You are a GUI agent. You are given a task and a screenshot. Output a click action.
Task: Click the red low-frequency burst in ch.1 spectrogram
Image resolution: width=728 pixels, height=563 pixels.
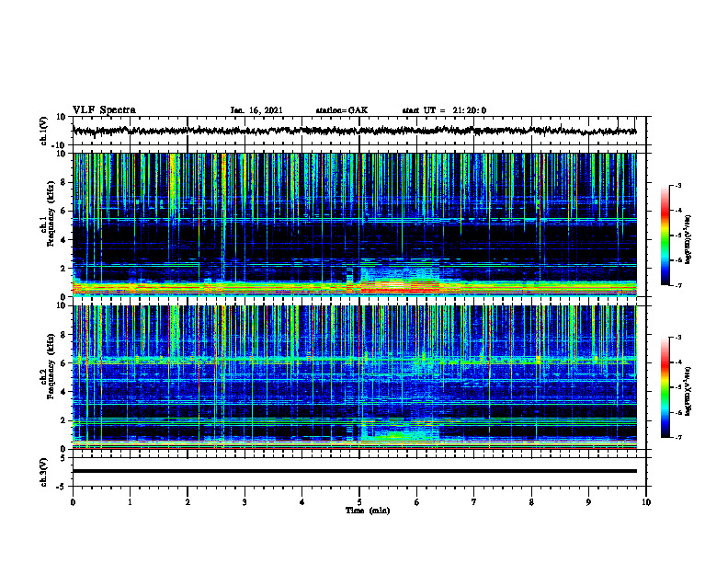(400, 289)
